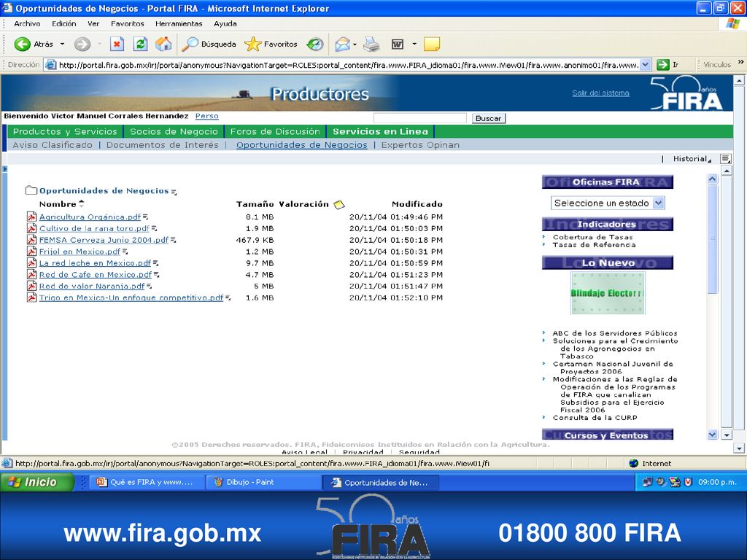Image resolution: width=747 pixels, height=560 pixels.
Task: Toggle sort arrows next to Nombre
Action: (82, 204)
